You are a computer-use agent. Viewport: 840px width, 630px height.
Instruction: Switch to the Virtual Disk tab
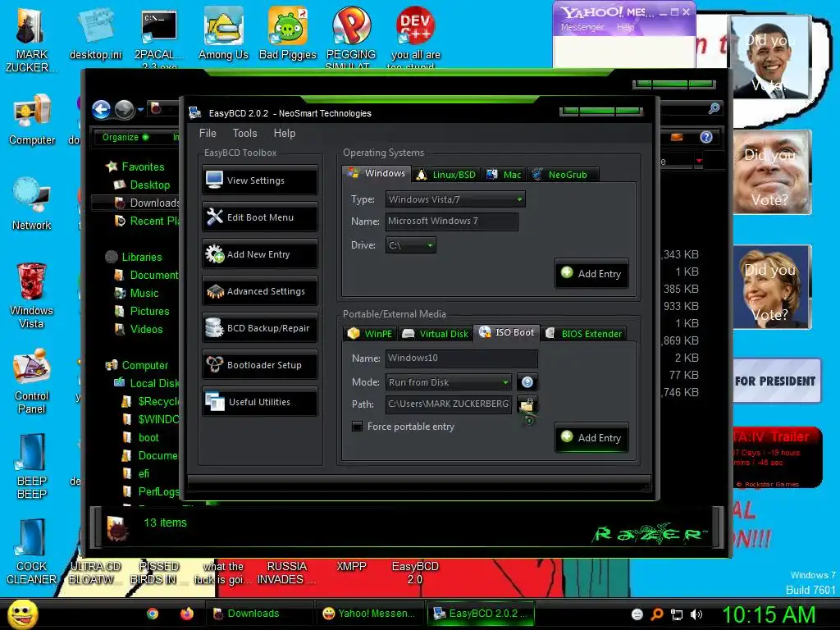coord(435,334)
